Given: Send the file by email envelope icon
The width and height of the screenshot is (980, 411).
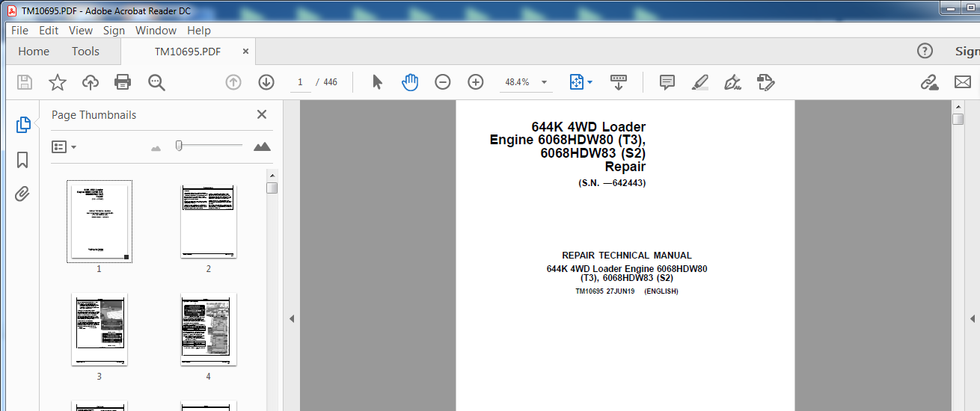Looking at the screenshot, I should [962, 82].
